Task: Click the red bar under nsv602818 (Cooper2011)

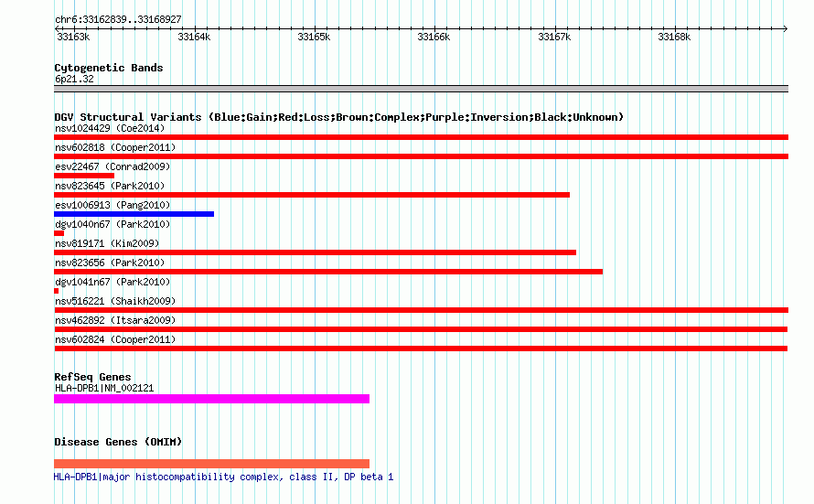Action: (421, 156)
